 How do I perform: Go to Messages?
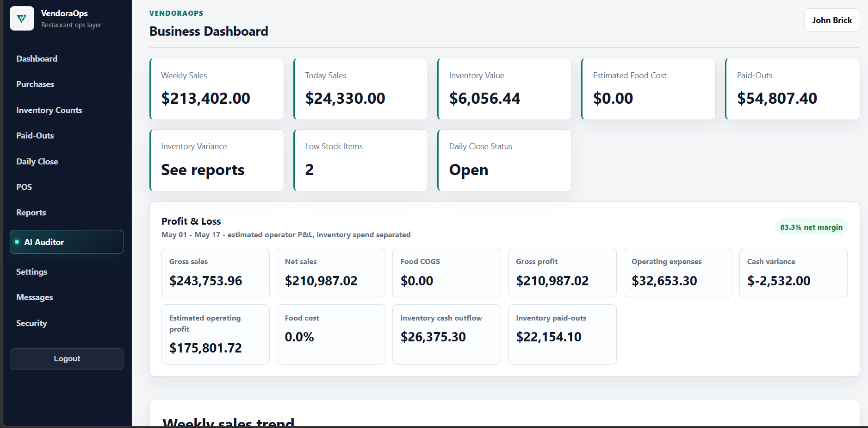pos(35,297)
